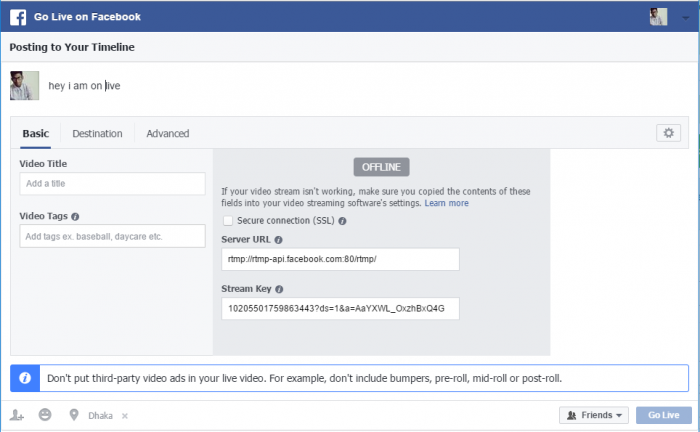Click the Go Live button
This screenshot has height=432, width=700.
tap(662, 415)
